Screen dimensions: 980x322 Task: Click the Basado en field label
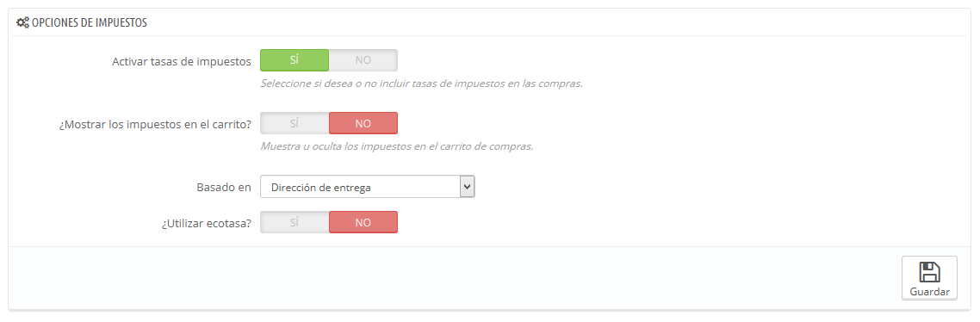point(224,186)
